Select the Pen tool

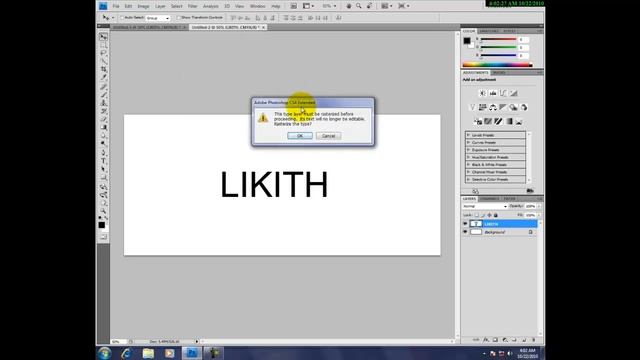[104, 153]
